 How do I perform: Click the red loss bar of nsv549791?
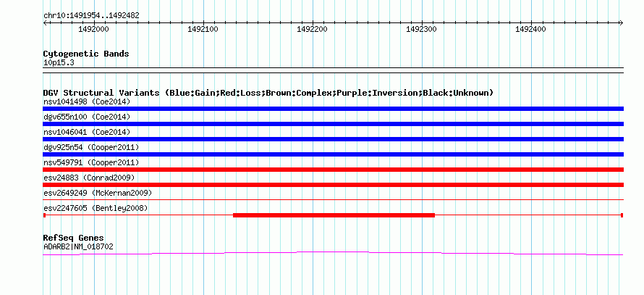click(333, 170)
